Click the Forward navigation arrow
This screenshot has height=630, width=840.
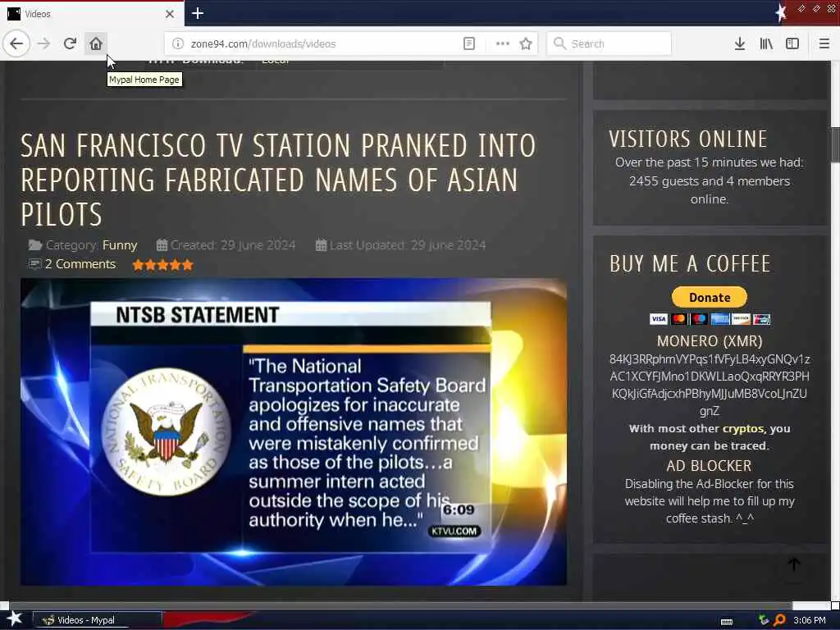click(x=44, y=43)
